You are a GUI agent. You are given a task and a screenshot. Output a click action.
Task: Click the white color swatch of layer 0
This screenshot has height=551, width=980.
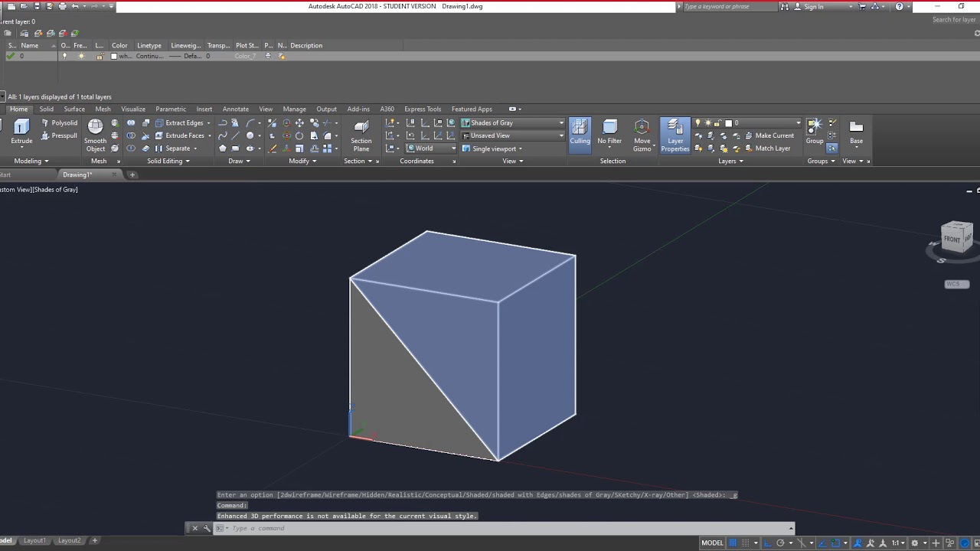point(114,56)
